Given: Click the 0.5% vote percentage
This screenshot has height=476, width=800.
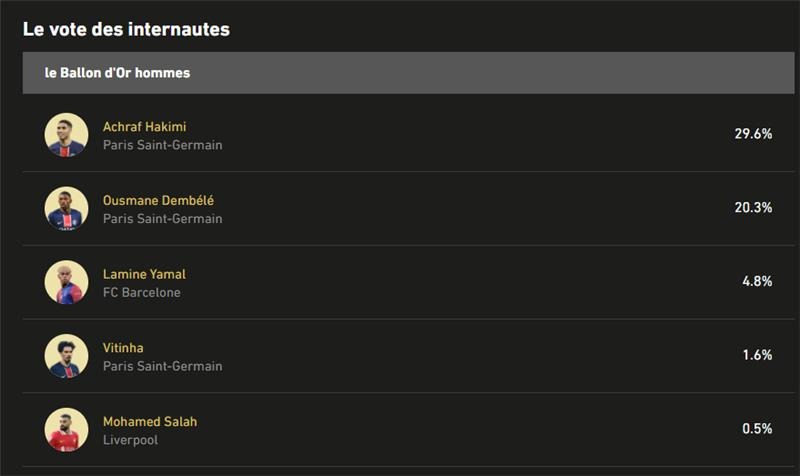Looking at the screenshot, I should [x=756, y=429].
